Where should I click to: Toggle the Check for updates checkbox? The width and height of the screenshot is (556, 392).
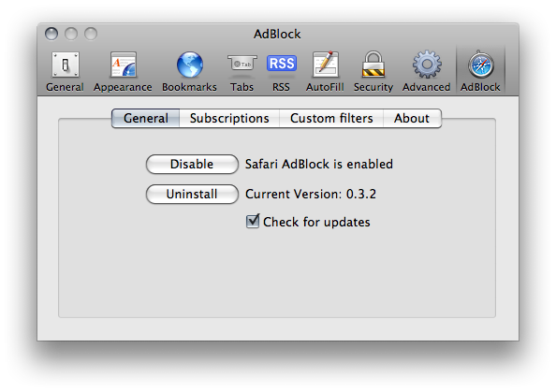[253, 221]
